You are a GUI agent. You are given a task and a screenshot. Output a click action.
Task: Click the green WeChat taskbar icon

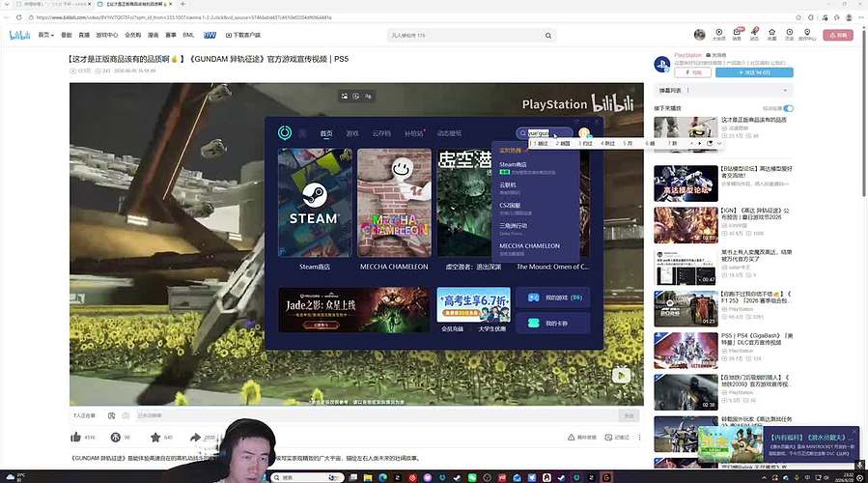(x=472, y=477)
